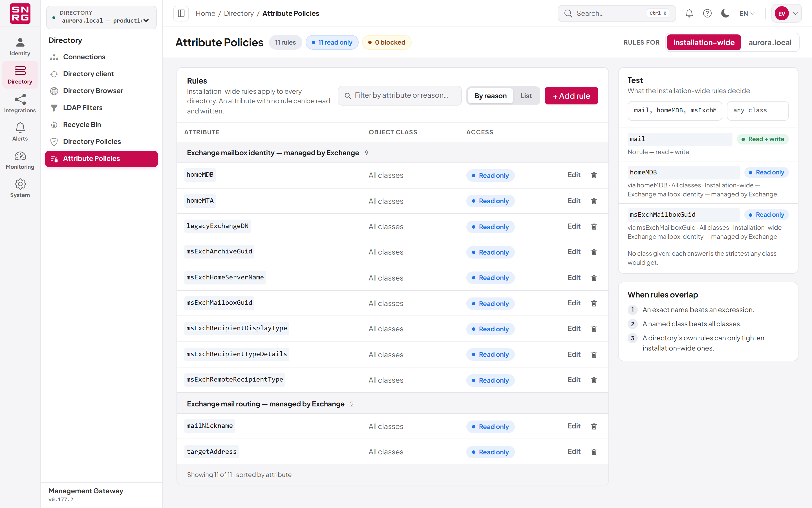Open the EV user account menu
Viewport: 812px width, 508px height.
point(787,14)
